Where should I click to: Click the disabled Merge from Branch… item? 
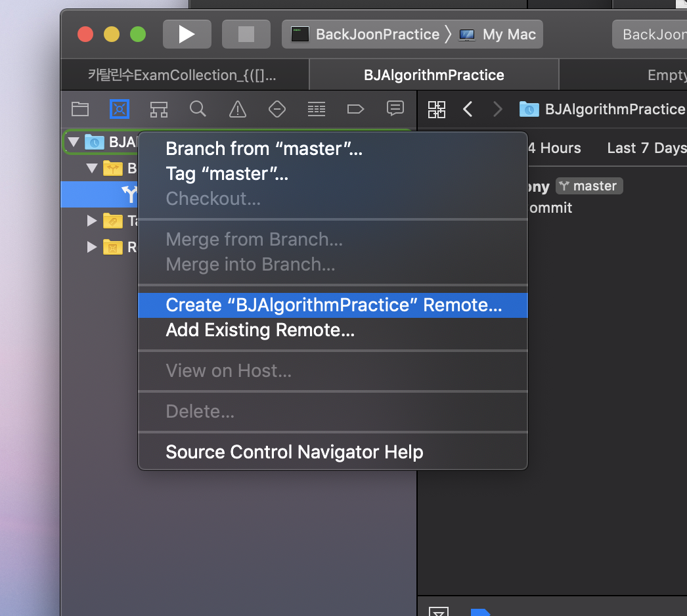tap(332, 240)
